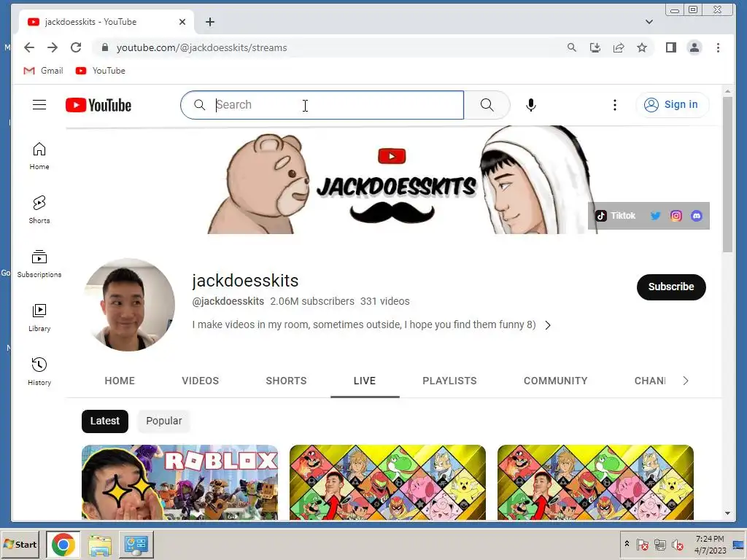Click the @jackdoesskits handle
Screen dimensions: 747x560
(228, 301)
